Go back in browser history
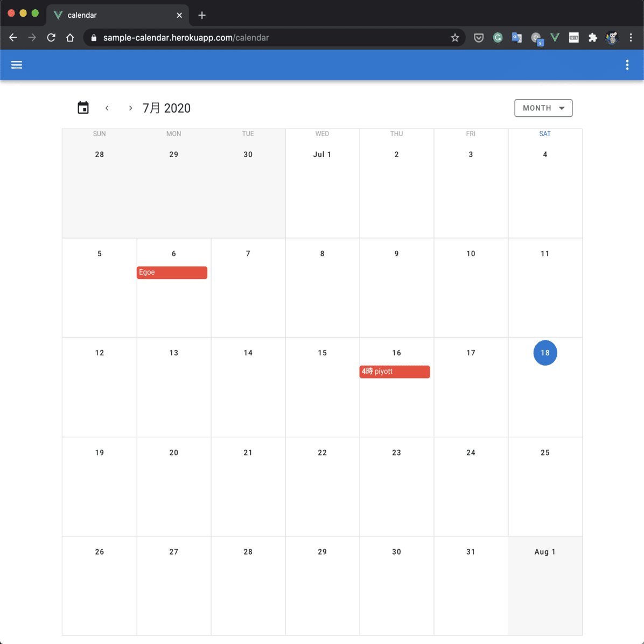 pos(13,38)
